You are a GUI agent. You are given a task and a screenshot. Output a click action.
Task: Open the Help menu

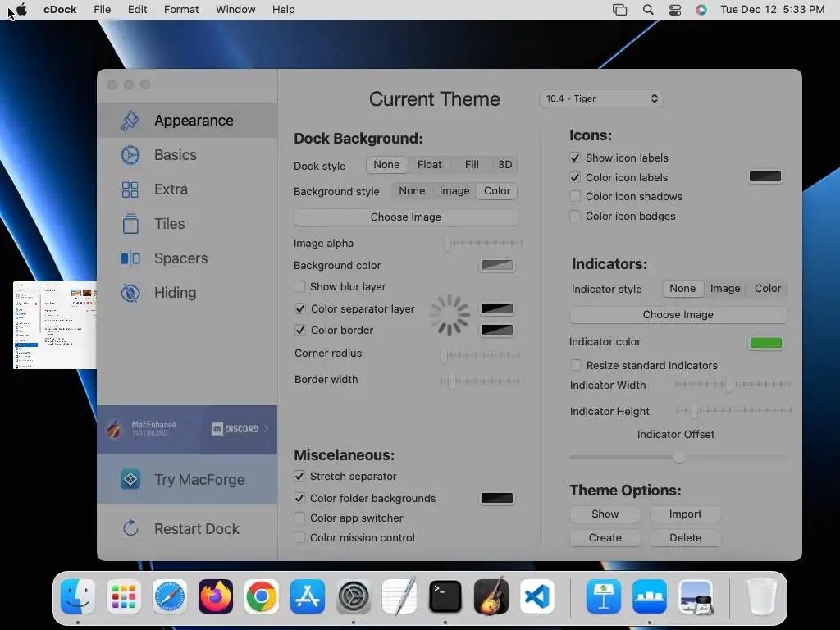[x=283, y=10]
